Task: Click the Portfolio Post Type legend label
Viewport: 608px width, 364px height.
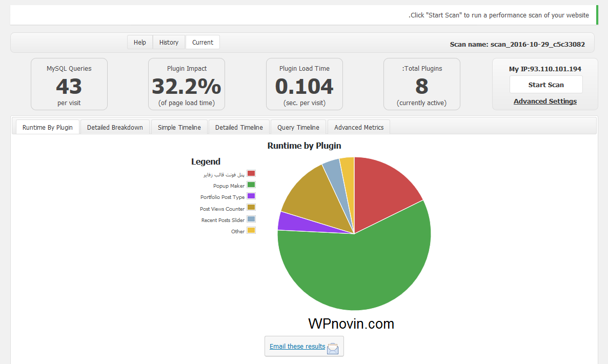Action: tap(222, 197)
